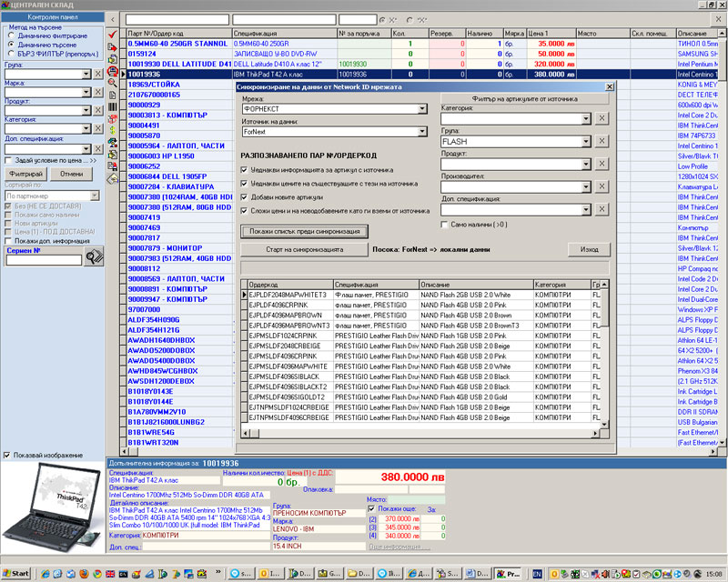
Task: Sort main table by Цена 1 column header
Action: 551,34
